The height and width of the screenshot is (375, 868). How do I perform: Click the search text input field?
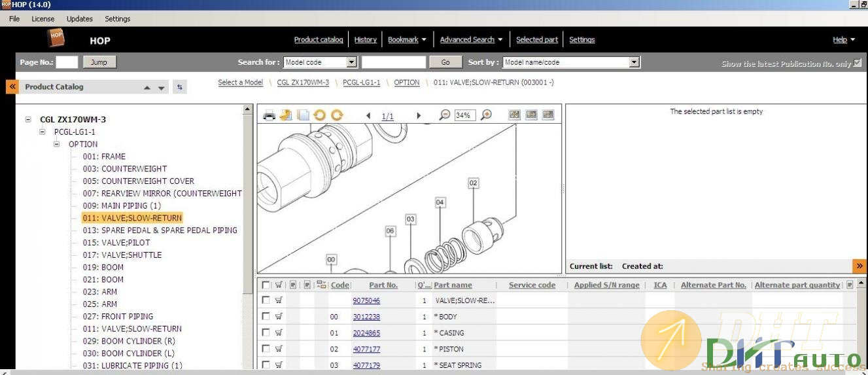[x=394, y=62]
